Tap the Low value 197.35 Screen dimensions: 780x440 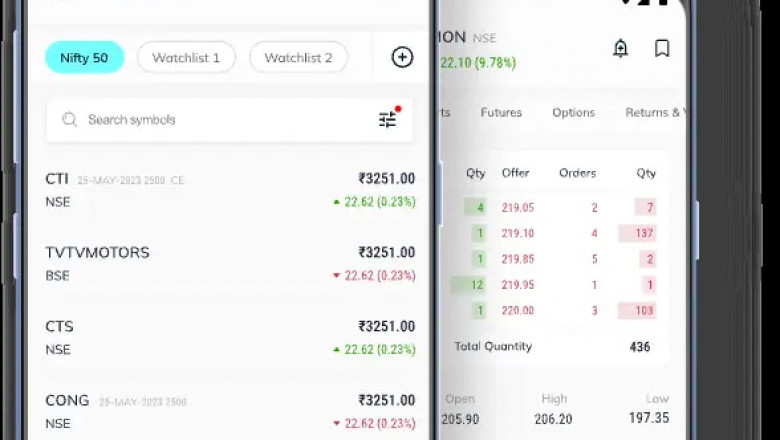click(x=649, y=418)
